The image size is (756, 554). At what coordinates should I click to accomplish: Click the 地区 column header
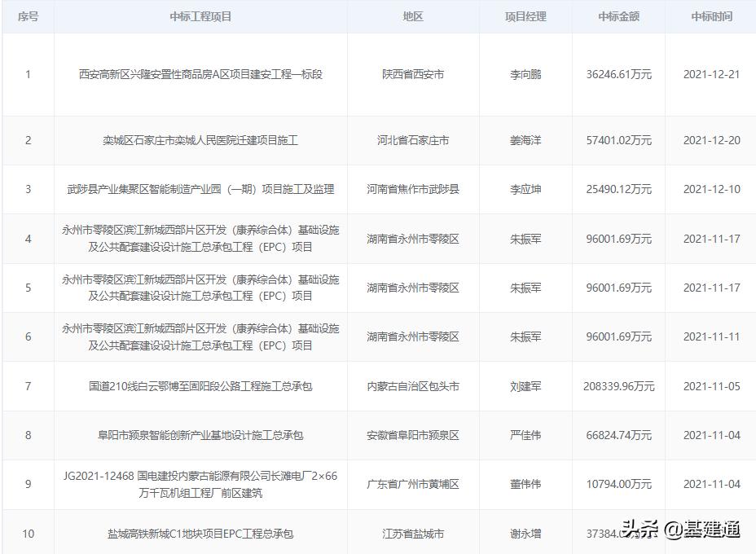click(414, 16)
